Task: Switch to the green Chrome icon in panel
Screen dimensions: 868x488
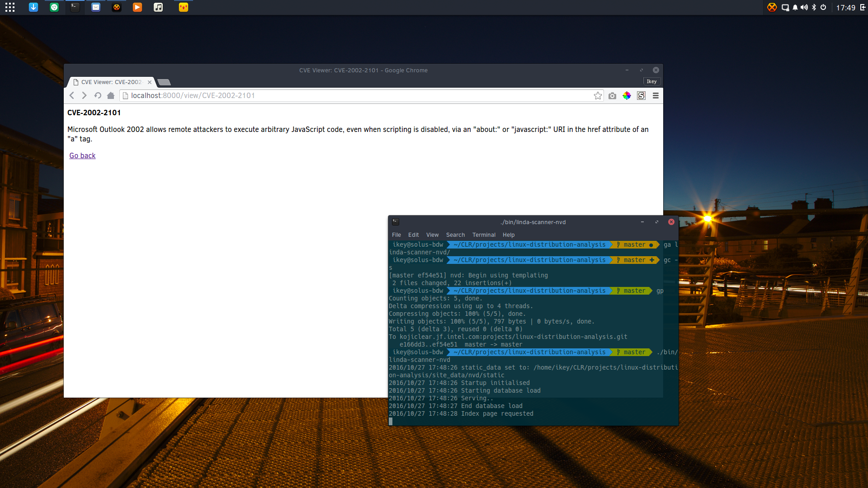Action: pyautogui.click(x=54, y=7)
